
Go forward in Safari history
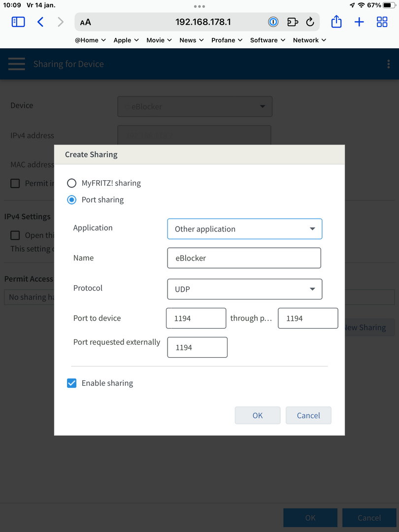click(61, 22)
